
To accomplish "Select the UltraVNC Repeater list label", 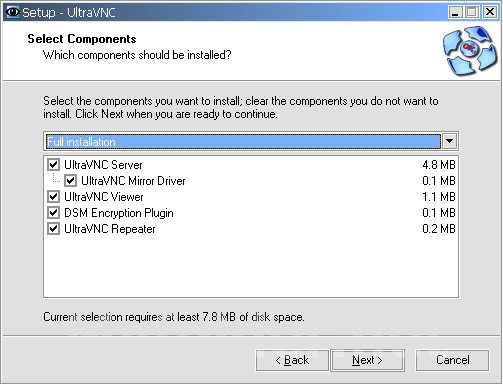I will point(110,229).
